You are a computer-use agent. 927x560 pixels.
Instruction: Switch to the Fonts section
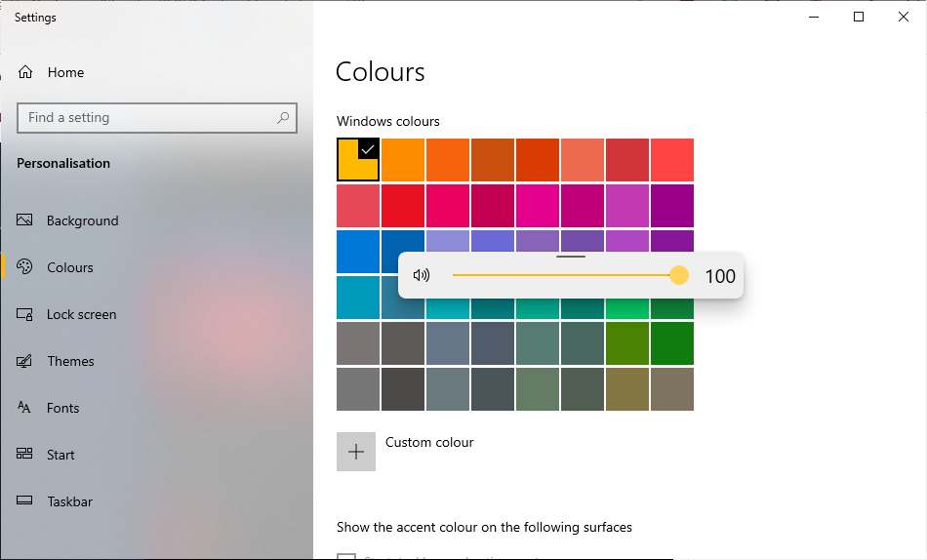(x=62, y=408)
